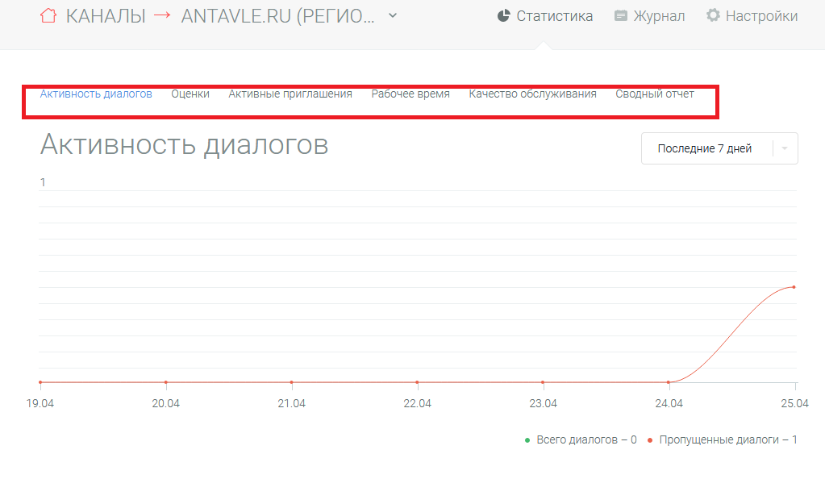Viewport: 825px width, 504px height.
Task: Click the home icon beside КАНАЛЫ
Action: [48, 16]
